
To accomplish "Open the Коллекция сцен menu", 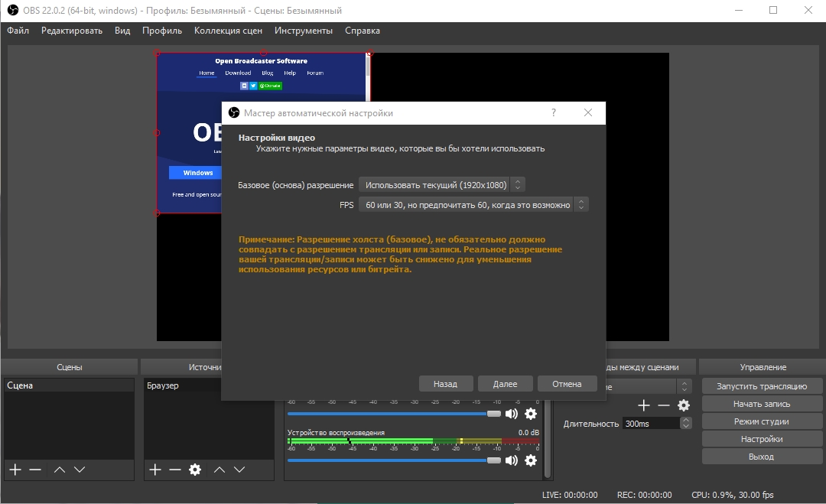I will click(x=228, y=31).
